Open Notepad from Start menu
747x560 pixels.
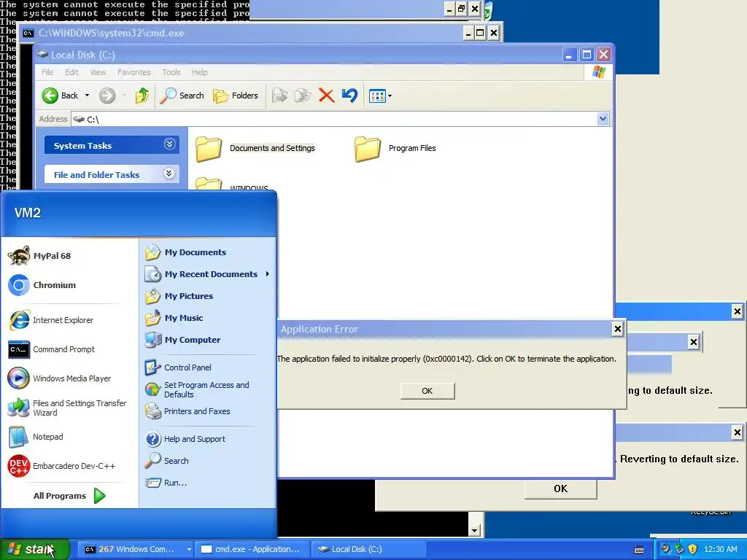pyautogui.click(x=36, y=437)
